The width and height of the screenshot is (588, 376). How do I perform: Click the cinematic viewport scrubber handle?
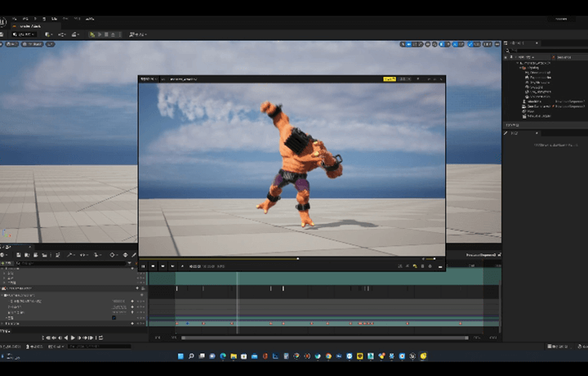point(298,258)
